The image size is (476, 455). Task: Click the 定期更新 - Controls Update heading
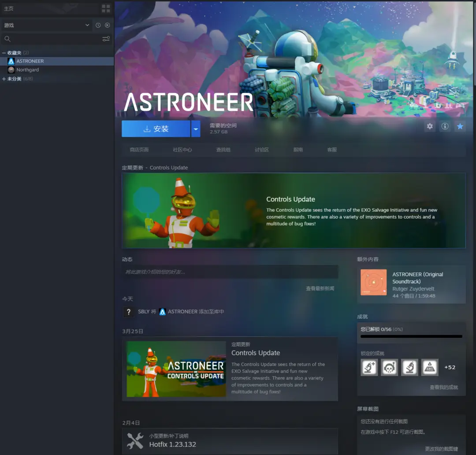(155, 168)
